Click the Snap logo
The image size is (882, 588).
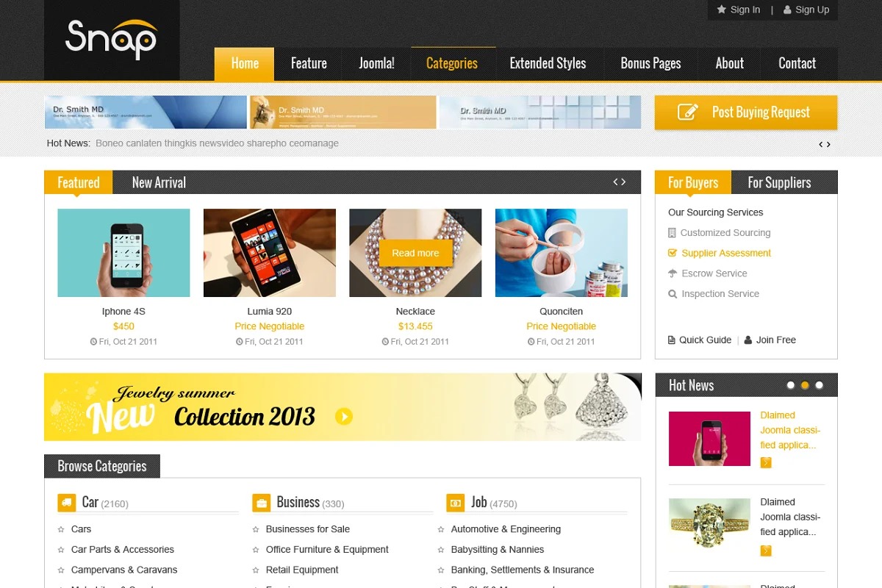(x=111, y=40)
